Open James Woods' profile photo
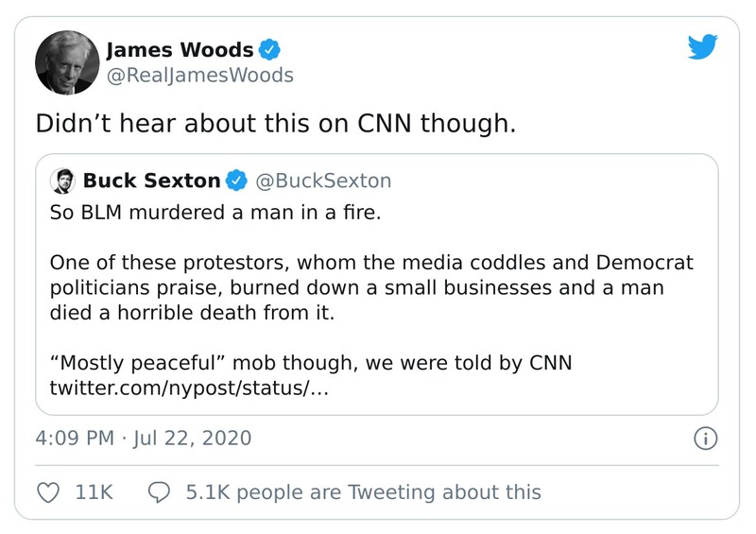756x534 pixels. click(x=67, y=62)
